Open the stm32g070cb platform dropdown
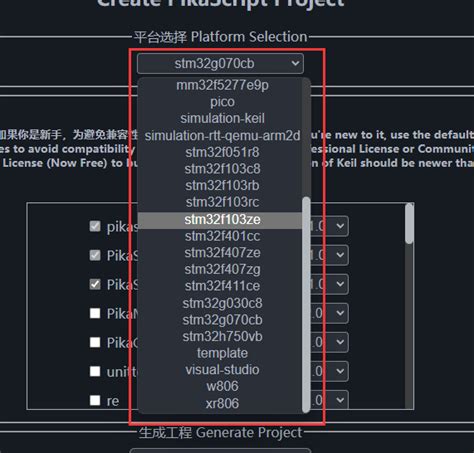This screenshot has height=453, width=474. point(220,63)
